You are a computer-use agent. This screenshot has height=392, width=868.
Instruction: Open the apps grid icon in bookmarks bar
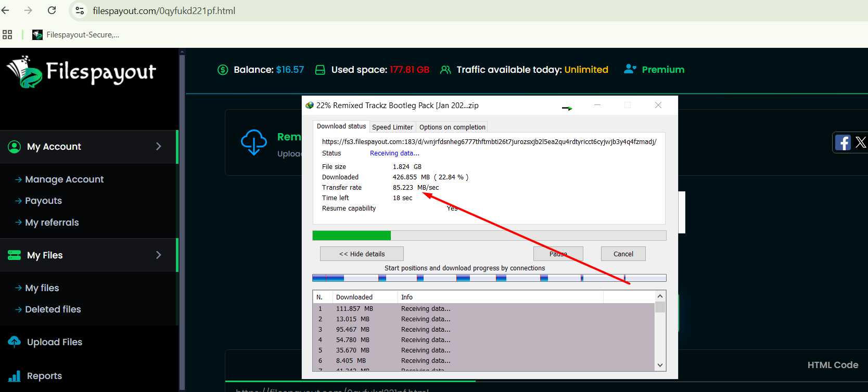point(7,35)
